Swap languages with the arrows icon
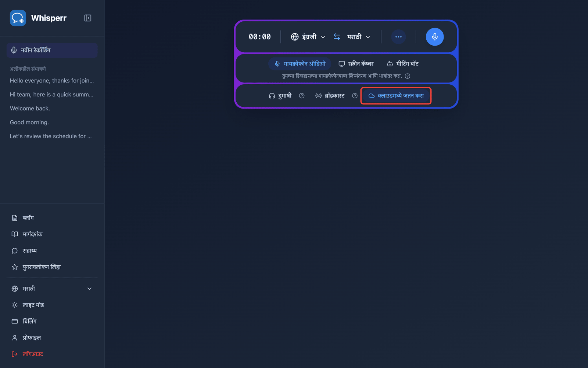 (x=337, y=37)
